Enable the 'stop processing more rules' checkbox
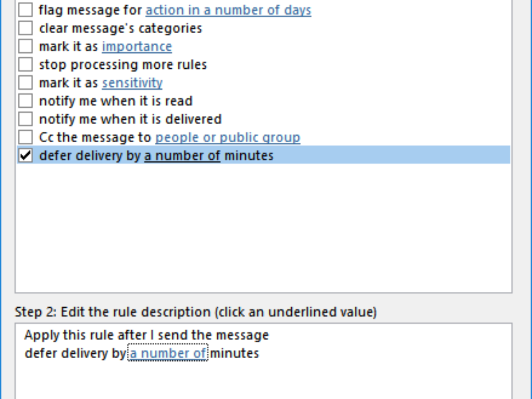This screenshot has height=399, width=532. coord(25,64)
